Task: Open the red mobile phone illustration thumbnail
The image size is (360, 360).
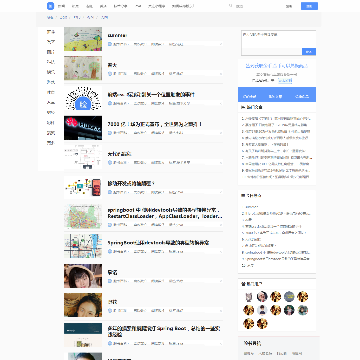Action: pyautogui.click(x=83, y=187)
